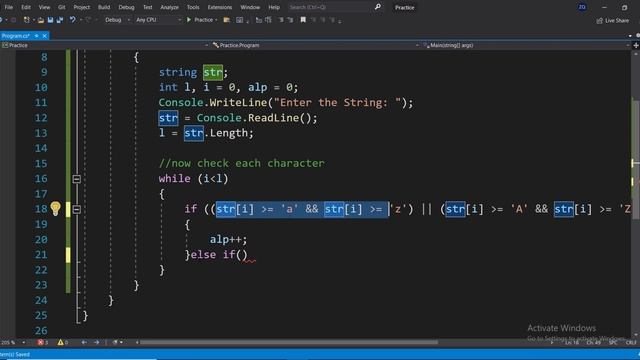Start a Live Share session
The height and width of the screenshot is (360, 640).
(x=613, y=20)
